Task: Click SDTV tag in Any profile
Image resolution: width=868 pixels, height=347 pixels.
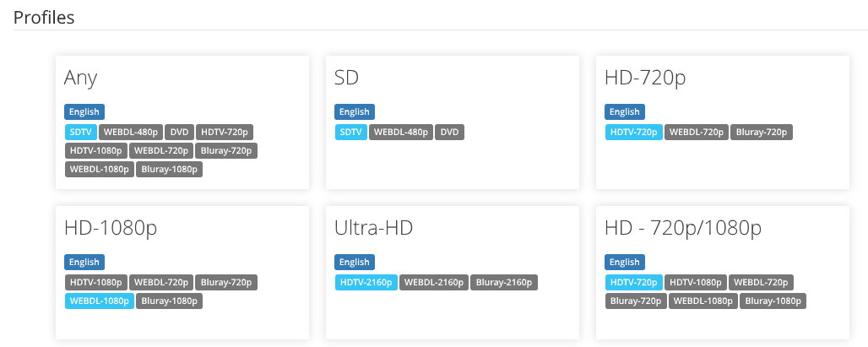Action: tap(81, 133)
